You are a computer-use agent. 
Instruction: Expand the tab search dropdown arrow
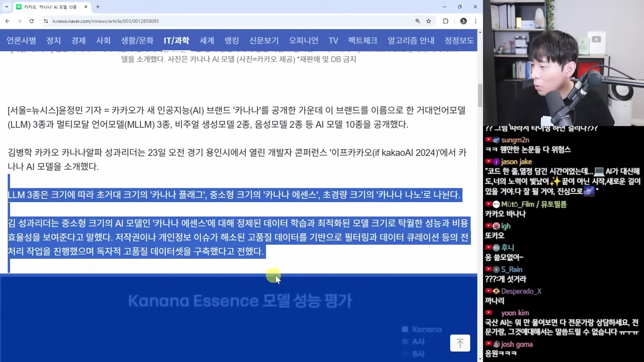[x=6, y=7]
